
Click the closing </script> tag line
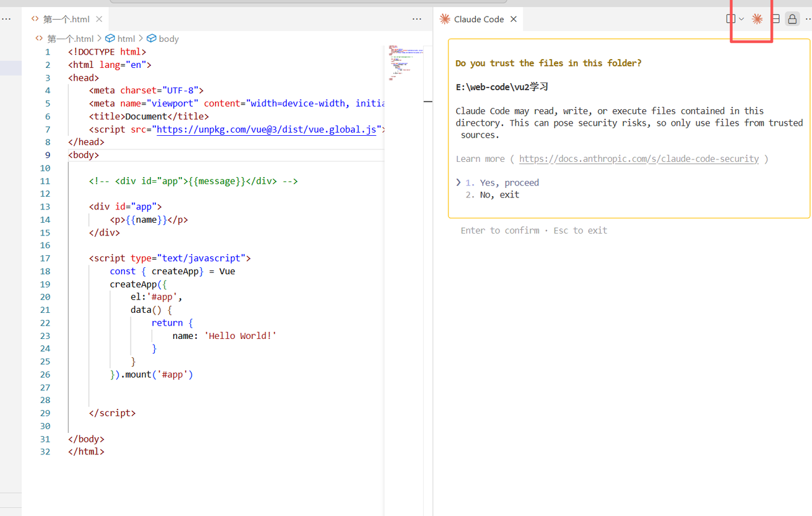coord(112,413)
